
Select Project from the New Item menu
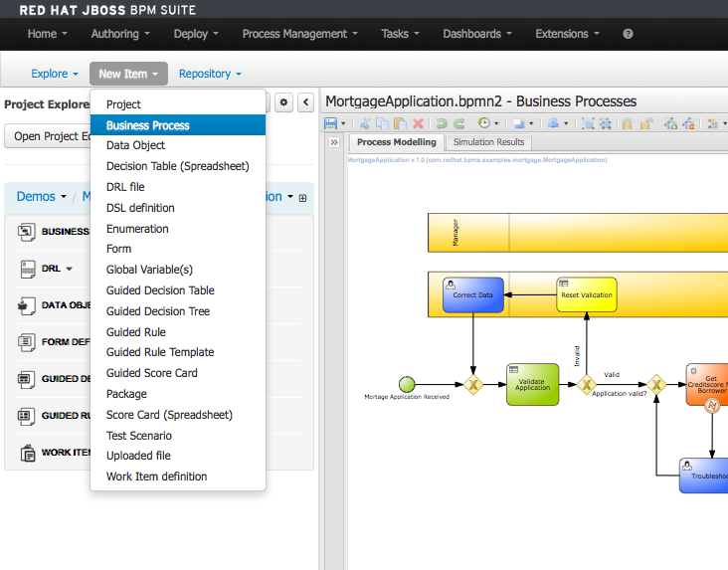[x=178, y=104]
